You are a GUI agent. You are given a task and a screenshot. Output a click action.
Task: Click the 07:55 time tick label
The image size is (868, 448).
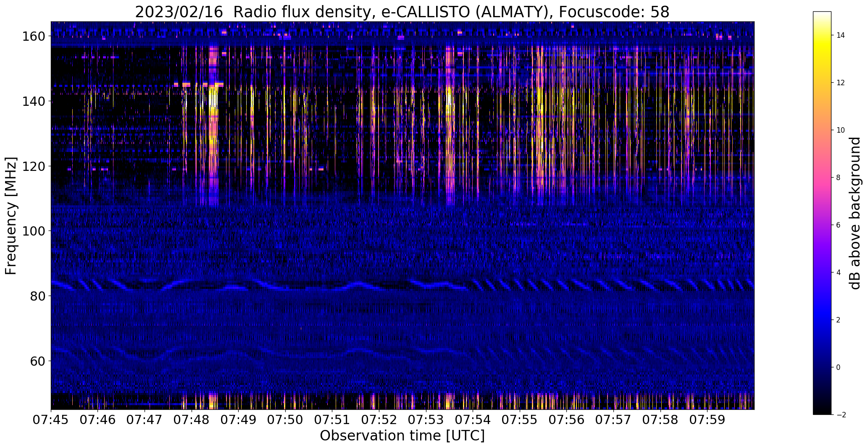520,419
